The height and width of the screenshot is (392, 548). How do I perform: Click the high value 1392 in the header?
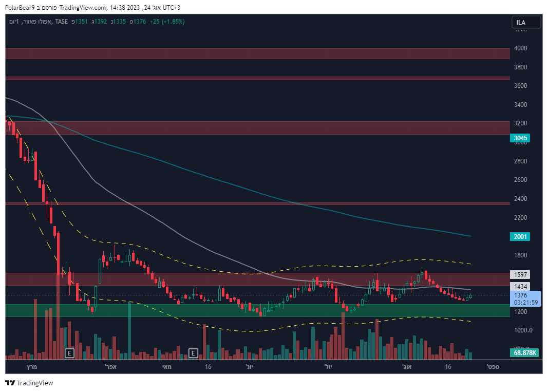point(101,22)
